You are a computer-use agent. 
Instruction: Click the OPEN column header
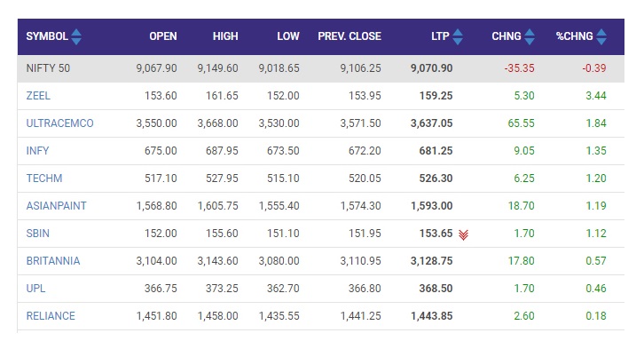(163, 36)
